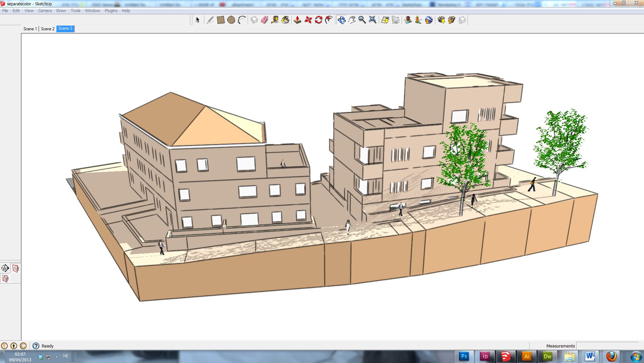Viewport: 644px width, 363px height.
Task: Click the Google sign-in status icon
Action: coord(23,346)
